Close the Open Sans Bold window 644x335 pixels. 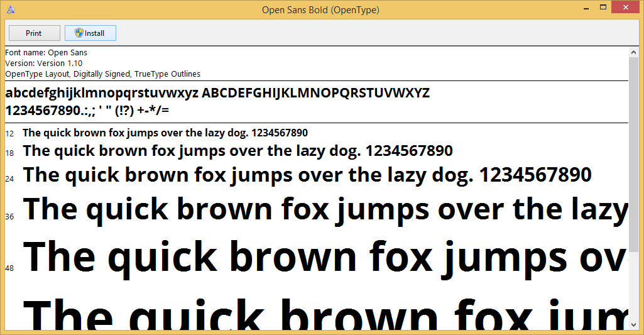(x=626, y=8)
